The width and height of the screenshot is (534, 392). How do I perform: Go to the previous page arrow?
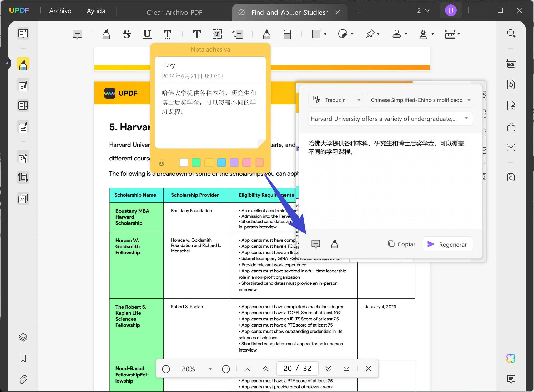(x=266, y=369)
